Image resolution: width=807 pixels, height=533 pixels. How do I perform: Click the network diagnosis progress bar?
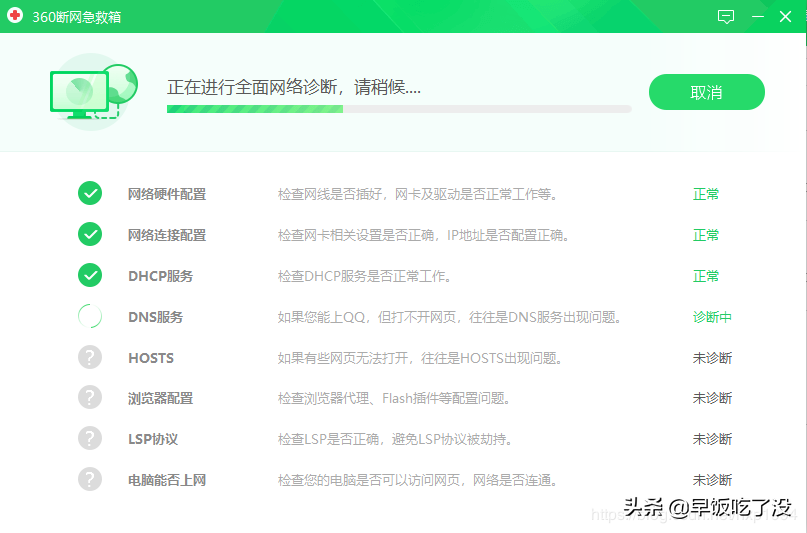pyautogui.click(x=399, y=109)
